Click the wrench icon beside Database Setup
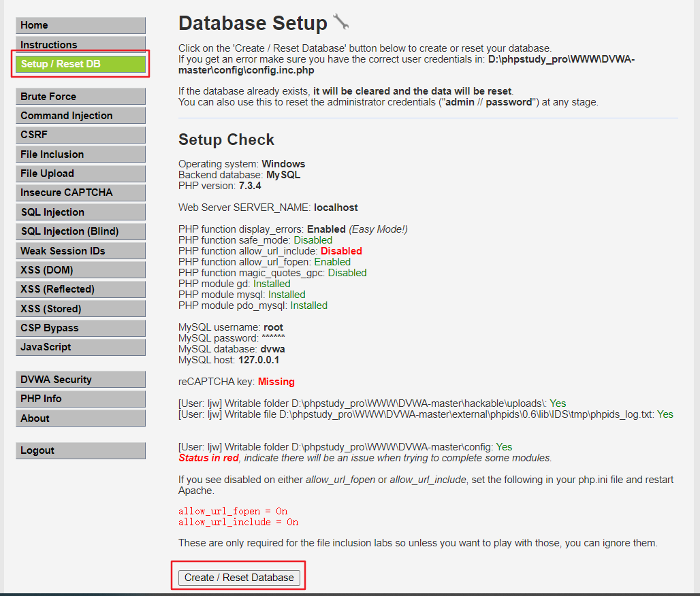The image size is (700, 596). pos(340,22)
